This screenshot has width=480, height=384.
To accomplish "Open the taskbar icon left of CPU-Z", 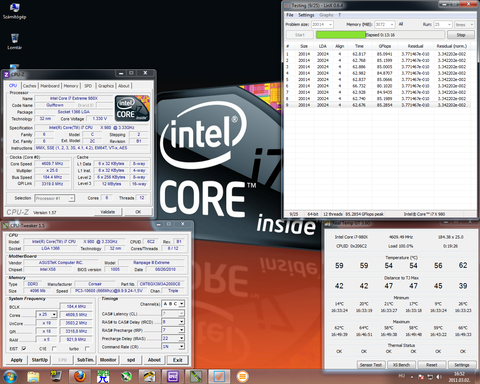I will [x=149, y=377].
